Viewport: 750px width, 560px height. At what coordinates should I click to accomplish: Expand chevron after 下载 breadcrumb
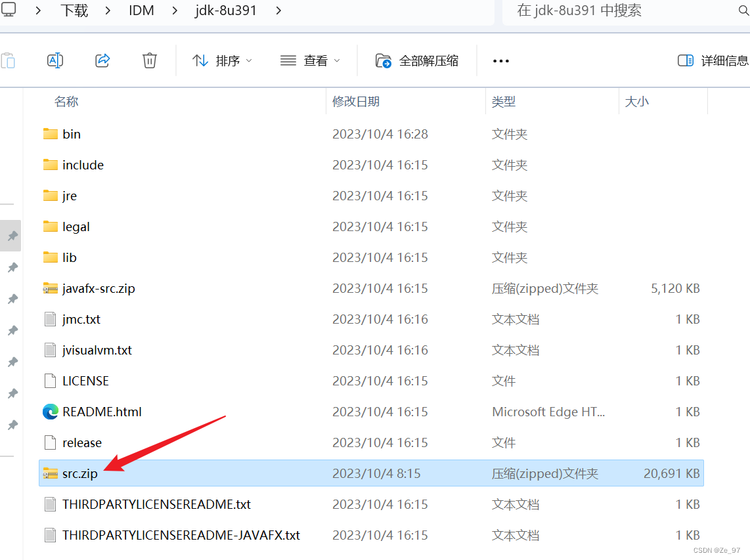pos(108,11)
